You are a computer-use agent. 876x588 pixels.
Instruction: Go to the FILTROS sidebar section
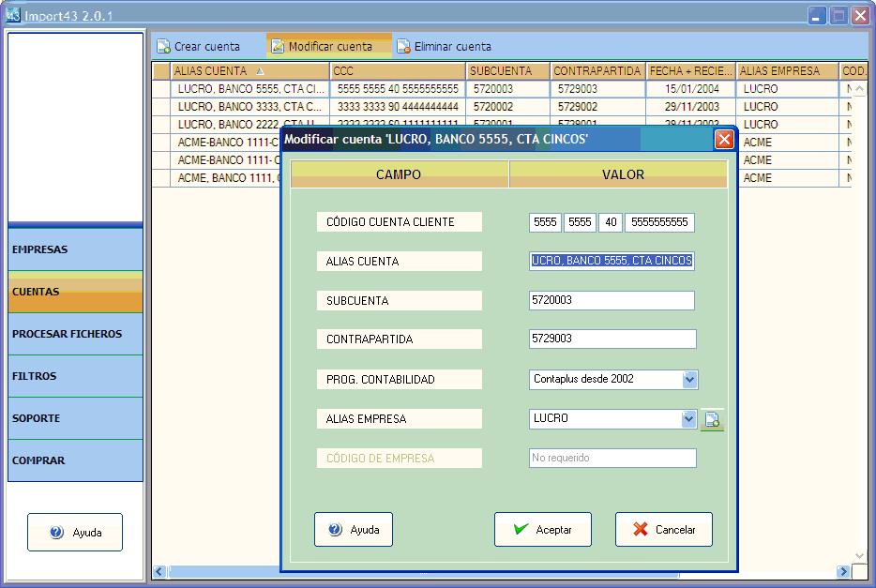75,376
